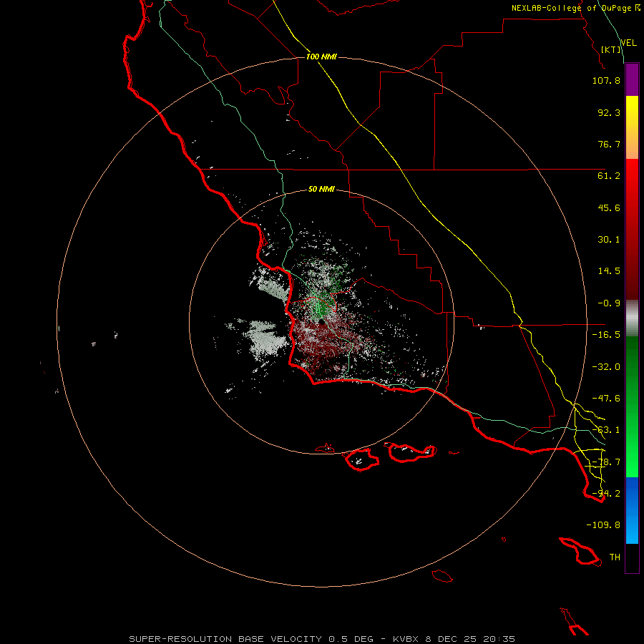Click the yellow segment of velocity color bar
This screenshot has width=644, height=644.
click(632, 127)
